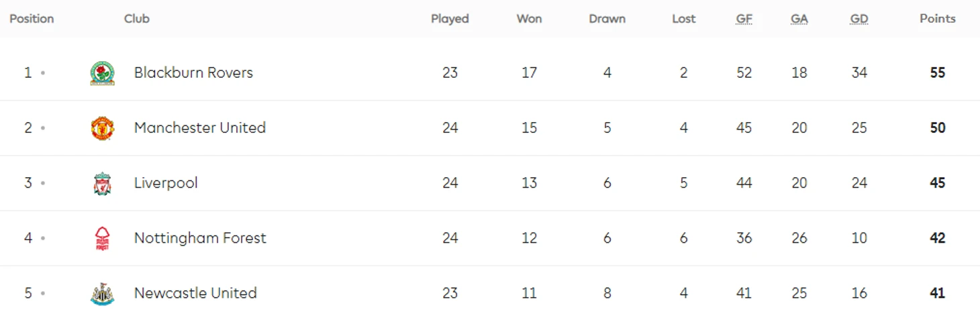Screen dimensions: 980x320
Task: Open the Blackburn Rovers club link
Action: click(193, 72)
